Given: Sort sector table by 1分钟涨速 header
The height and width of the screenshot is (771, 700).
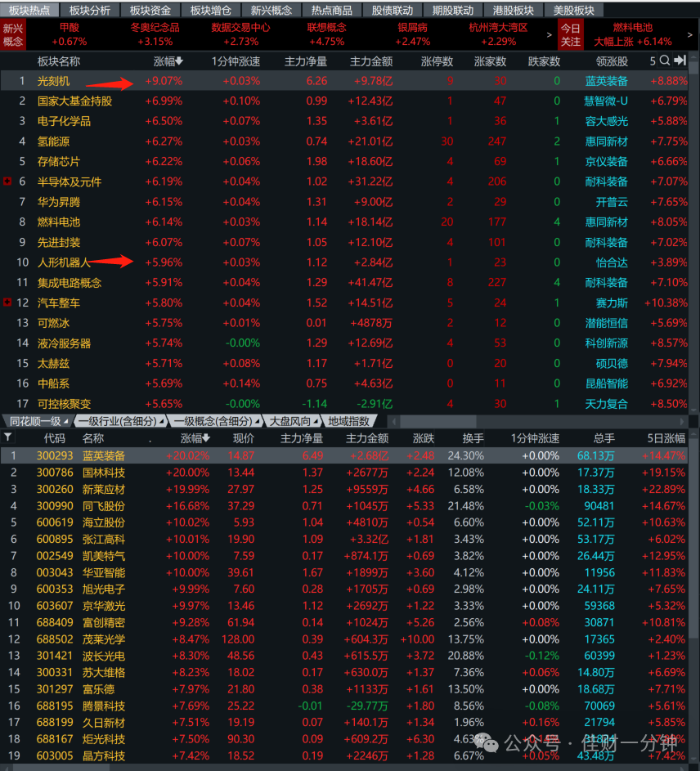Looking at the screenshot, I should point(236,61).
